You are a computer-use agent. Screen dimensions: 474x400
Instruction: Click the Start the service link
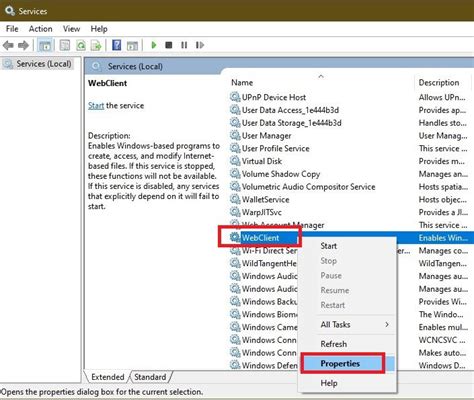[x=96, y=106]
